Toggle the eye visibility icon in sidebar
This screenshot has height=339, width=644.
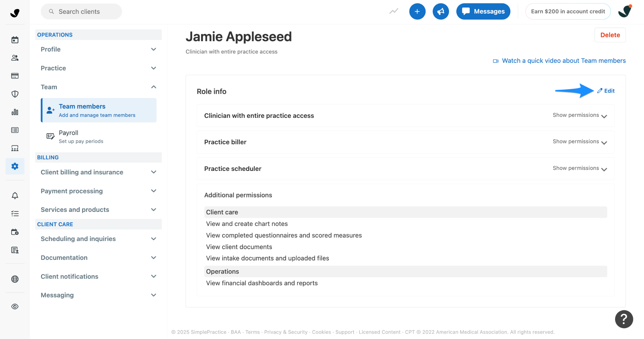click(15, 307)
